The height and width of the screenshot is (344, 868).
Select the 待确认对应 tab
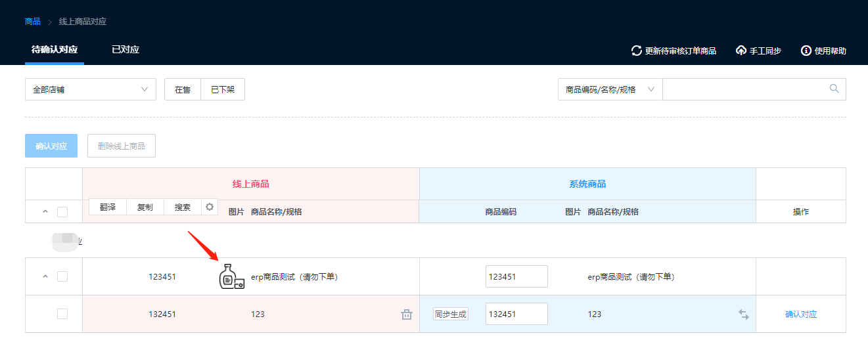(55, 50)
